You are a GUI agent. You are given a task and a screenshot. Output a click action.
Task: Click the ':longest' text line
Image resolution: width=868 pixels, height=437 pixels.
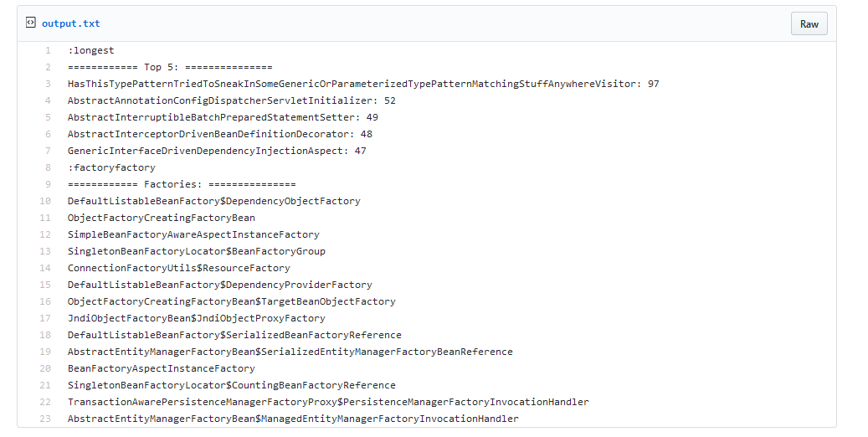pos(90,50)
